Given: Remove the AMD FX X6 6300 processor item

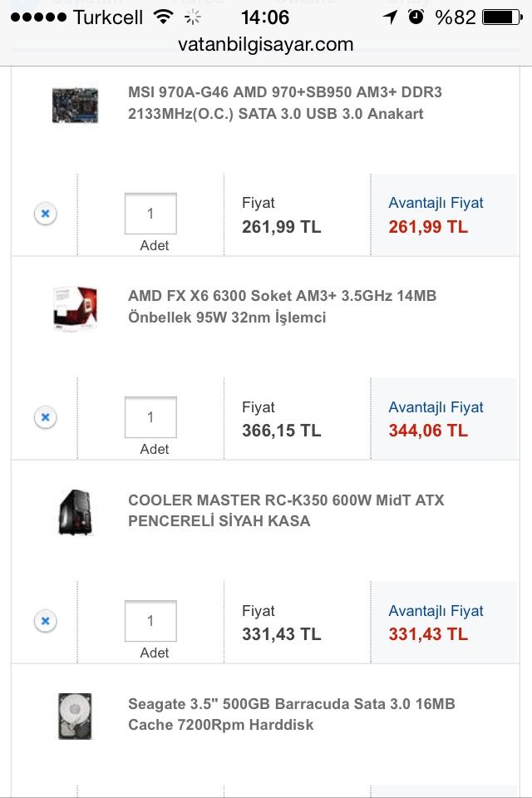Looking at the screenshot, I should (x=45, y=417).
